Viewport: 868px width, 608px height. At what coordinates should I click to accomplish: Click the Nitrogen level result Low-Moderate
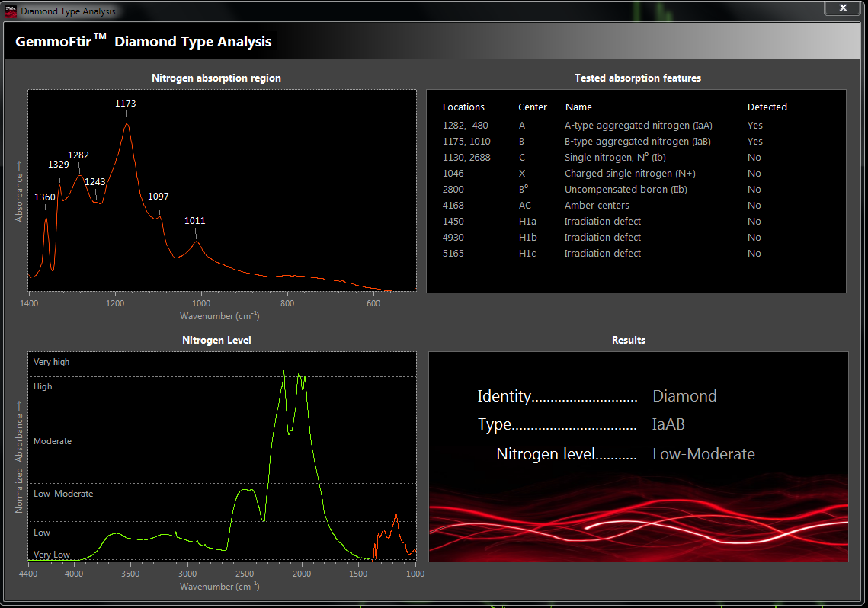pyautogui.click(x=703, y=454)
